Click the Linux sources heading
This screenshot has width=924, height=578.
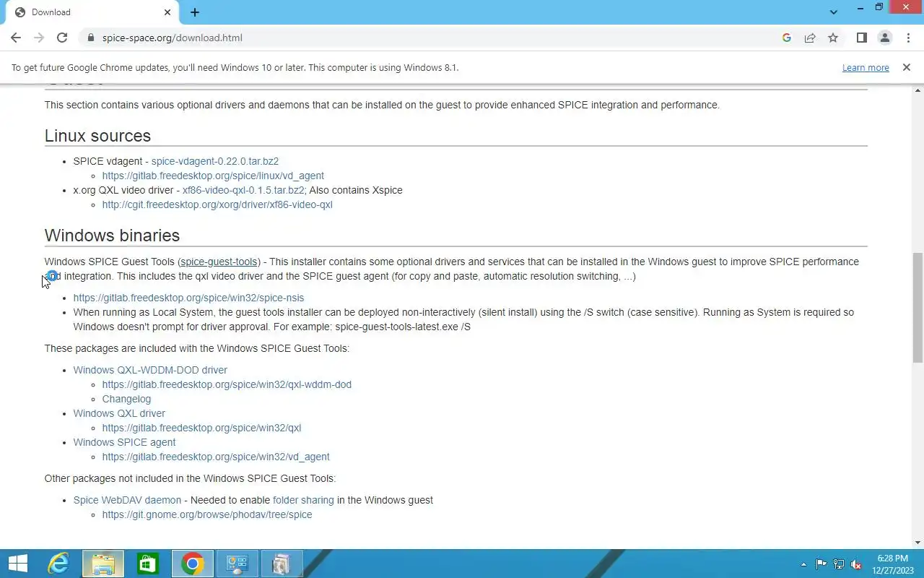click(x=97, y=136)
